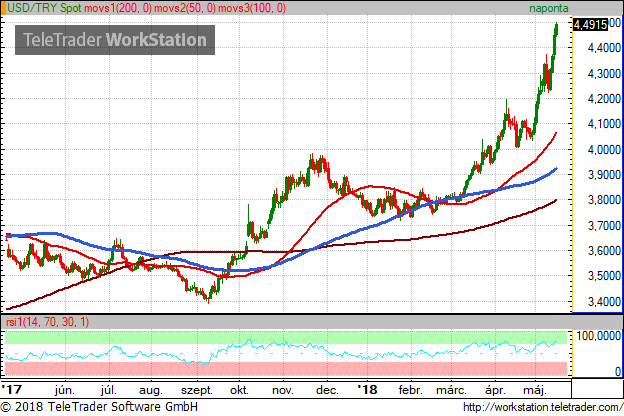The image size is (624, 416).
Task: Click the 4,3000 price axis label
Action: (604, 74)
